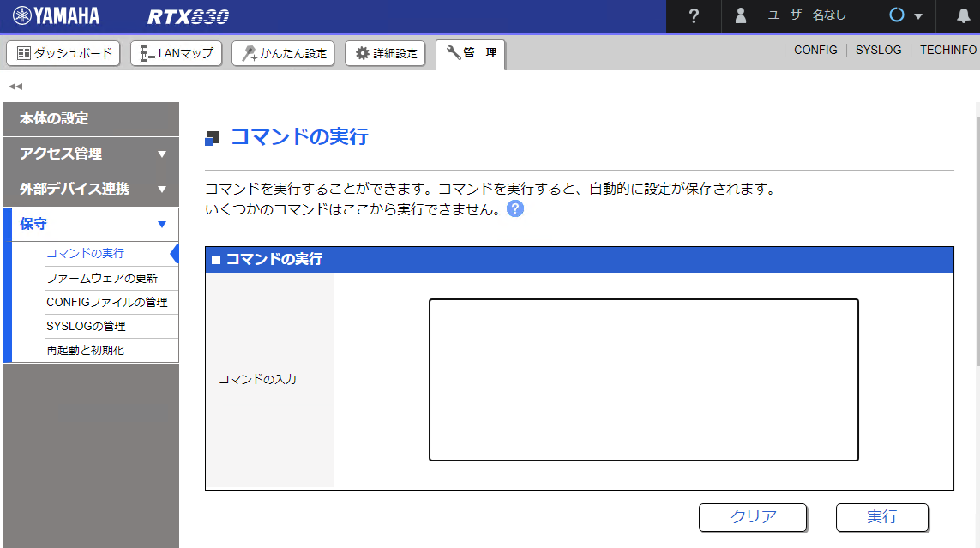Open dropdown arrow next to circle icon
Viewport: 980px width, 548px height.
pyautogui.click(x=918, y=16)
